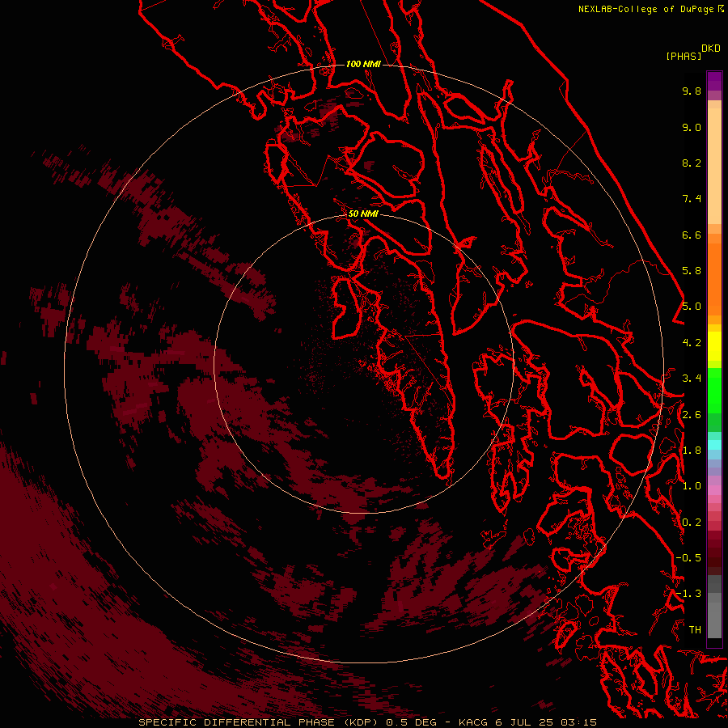The height and width of the screenshot is (728, 728).
Task: Click the 9.8 value on the color scale
Action: pyautogui.click(x=692, y=91)
